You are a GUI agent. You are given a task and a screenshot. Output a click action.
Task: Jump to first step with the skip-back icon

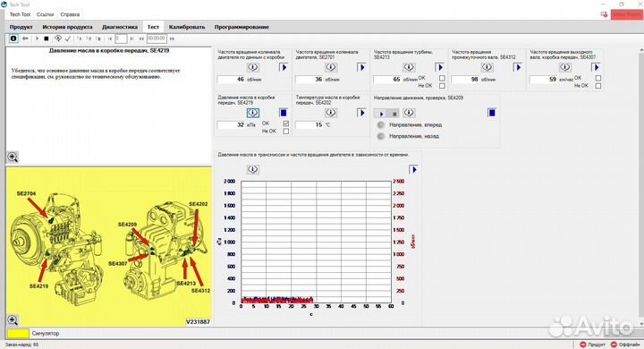[x=110, y=38]
